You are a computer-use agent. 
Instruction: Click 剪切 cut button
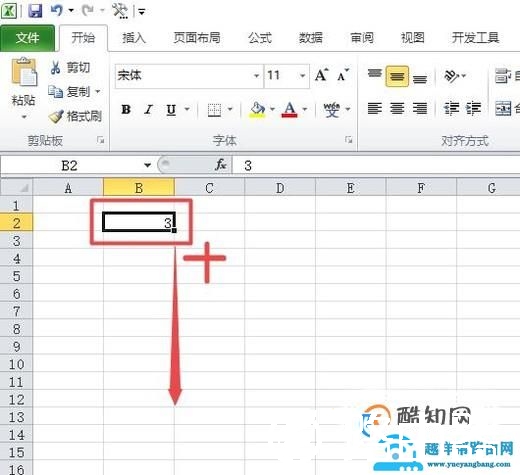(x=70, y=68)
